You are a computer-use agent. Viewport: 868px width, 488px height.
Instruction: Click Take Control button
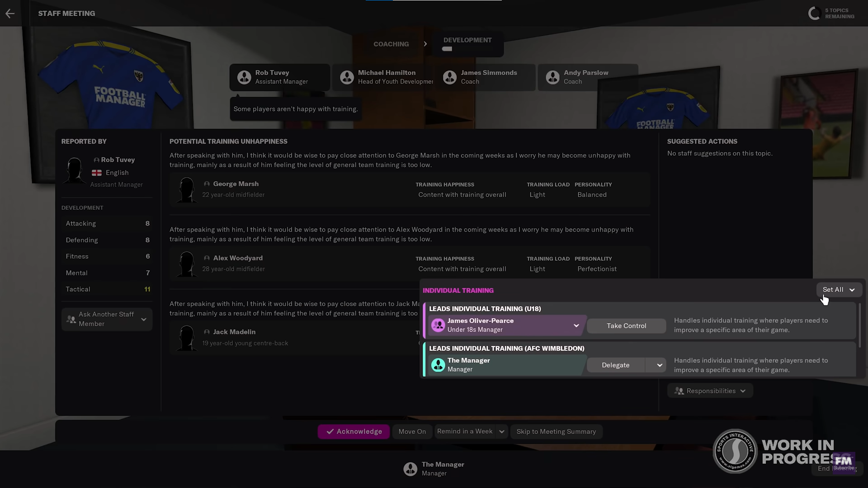coord(626,326)
